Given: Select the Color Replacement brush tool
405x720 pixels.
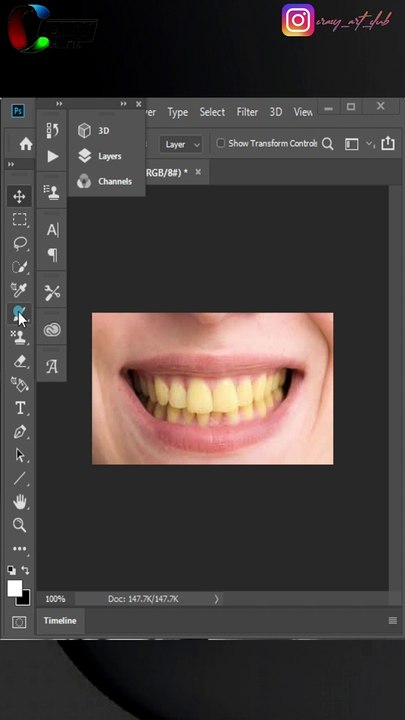Looking at the screenshot, I should [x=19, y=314].
